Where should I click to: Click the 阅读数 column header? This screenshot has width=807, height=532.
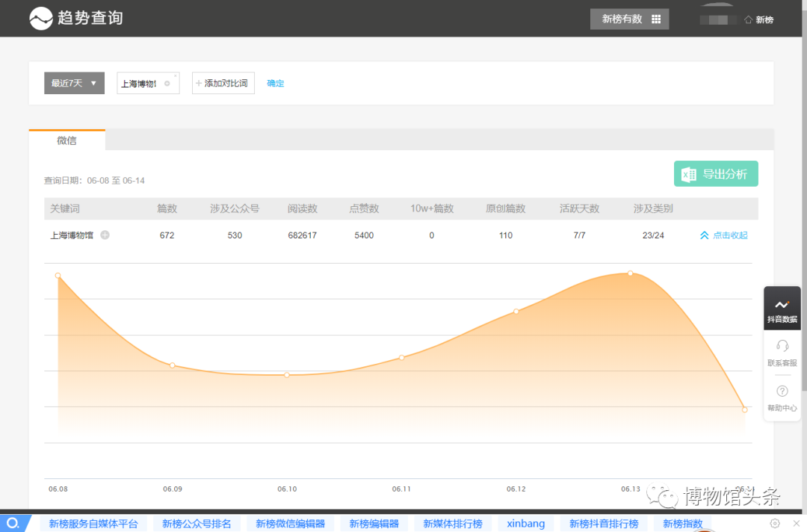click(x=303, y=208)
